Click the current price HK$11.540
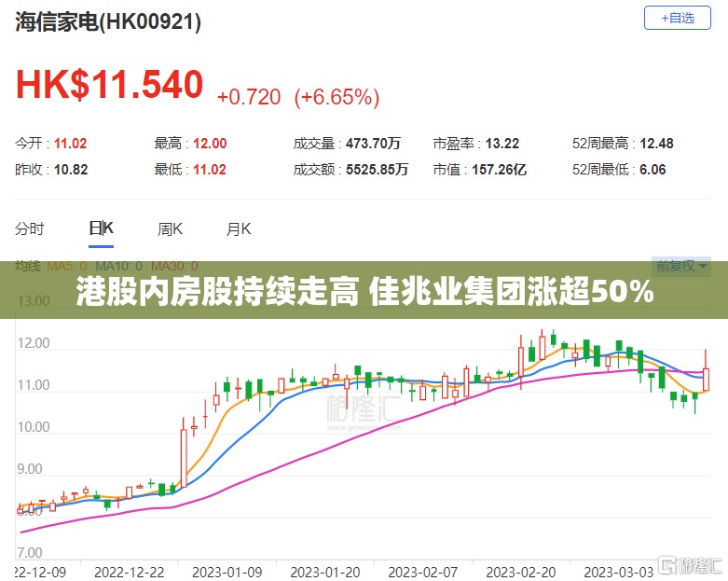This screenshot has width=728, height=581. tap(110, 85)
